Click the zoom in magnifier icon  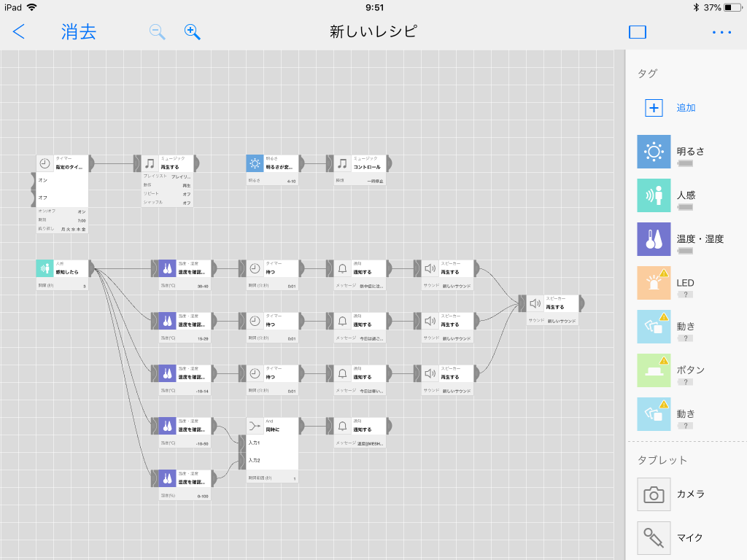coord(192,32)
